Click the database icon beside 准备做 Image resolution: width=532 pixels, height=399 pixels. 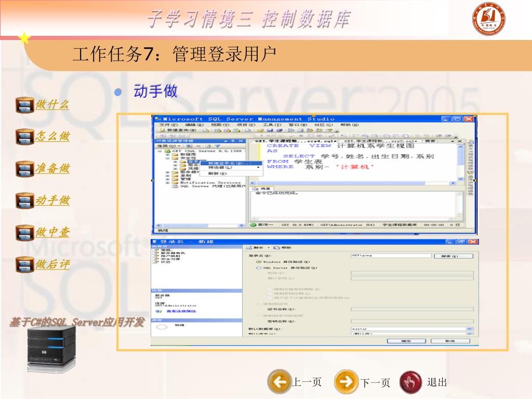(x=25, y=169)
